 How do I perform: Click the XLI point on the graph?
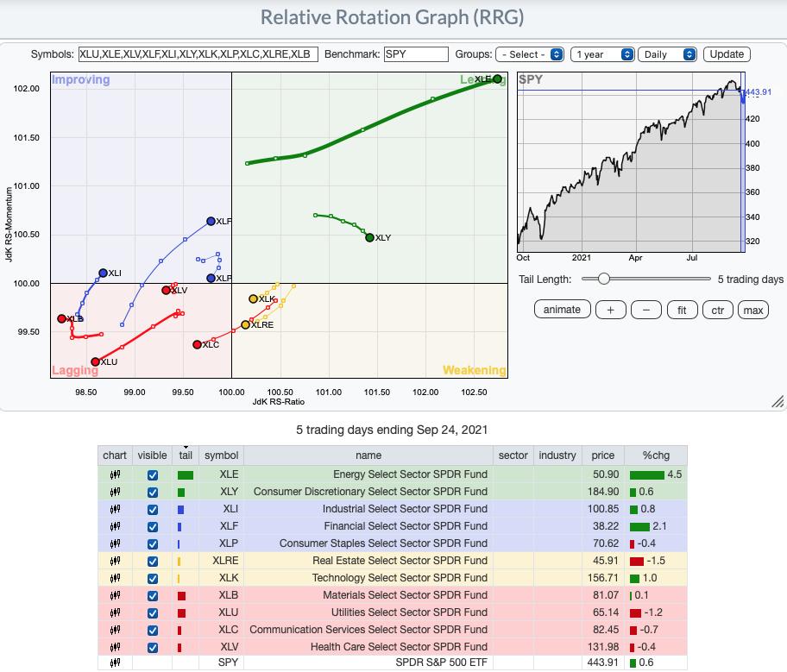(104, 273)
